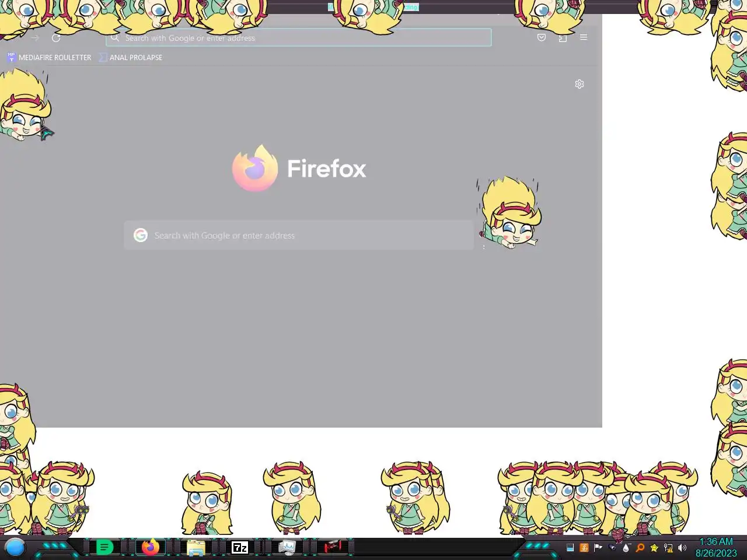The height and width of the screenshot is (560, 747).
Task: Open the Pocket save icon
Action: (542, 37)
